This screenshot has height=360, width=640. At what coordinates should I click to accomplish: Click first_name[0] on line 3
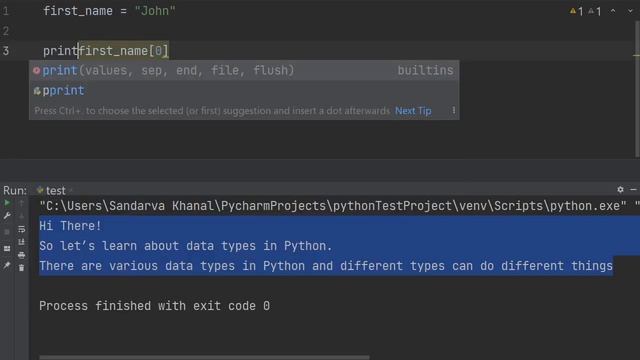point(124,51)
